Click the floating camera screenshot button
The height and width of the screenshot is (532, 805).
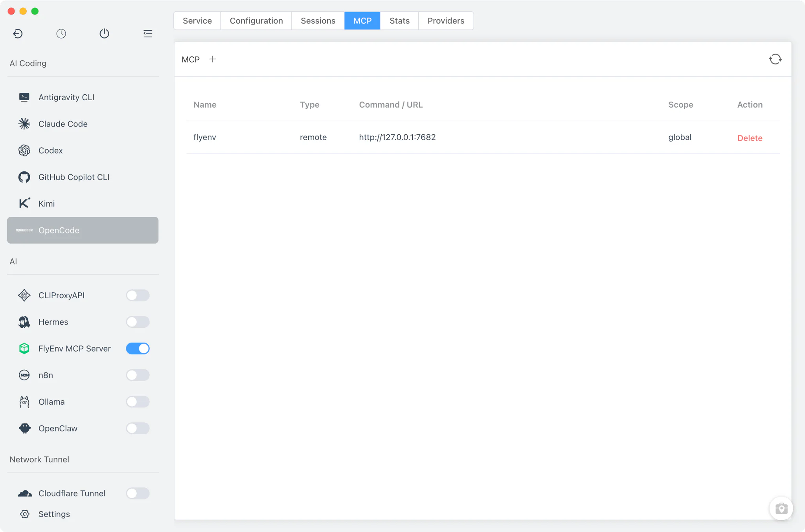781,508
